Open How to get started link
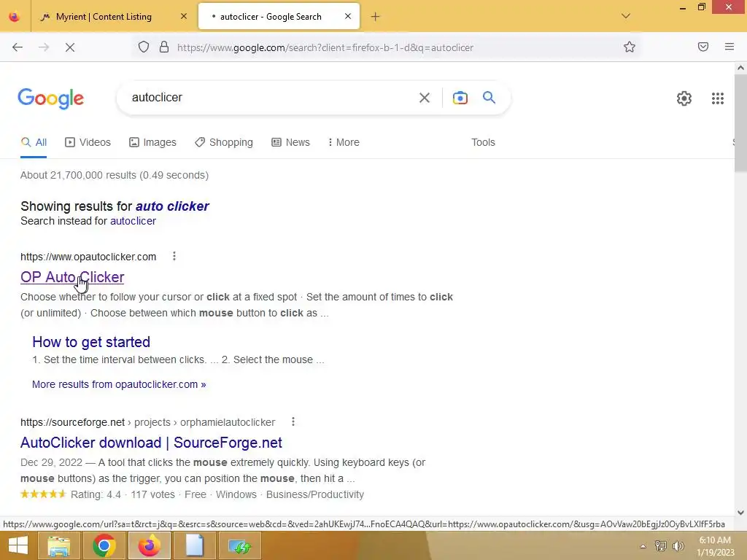 [x=91, y=342]
